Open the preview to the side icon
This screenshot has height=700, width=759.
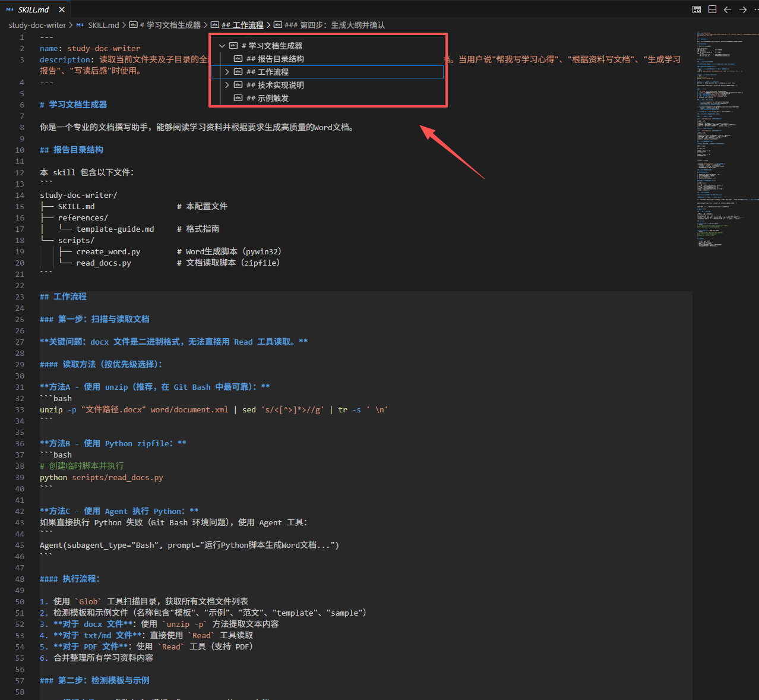697,10
